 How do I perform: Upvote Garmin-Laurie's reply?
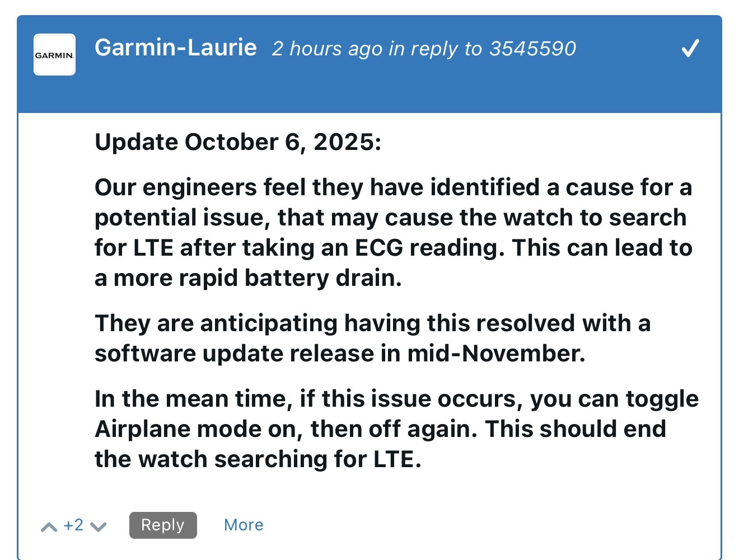point(49,527)
